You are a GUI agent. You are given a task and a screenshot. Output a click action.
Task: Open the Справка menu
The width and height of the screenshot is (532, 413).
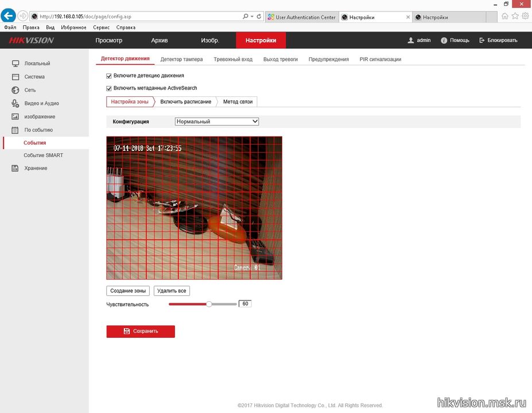tap(126, 28)
